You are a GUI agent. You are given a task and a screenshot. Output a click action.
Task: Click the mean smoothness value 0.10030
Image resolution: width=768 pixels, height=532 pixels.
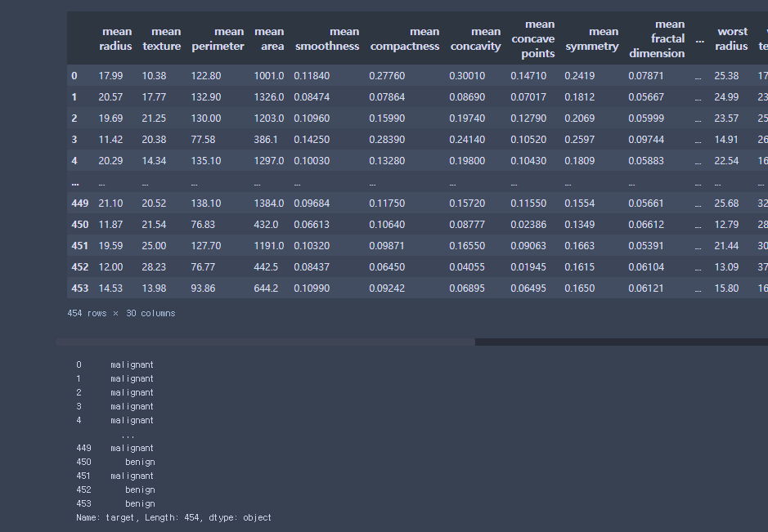click(312, 161)
